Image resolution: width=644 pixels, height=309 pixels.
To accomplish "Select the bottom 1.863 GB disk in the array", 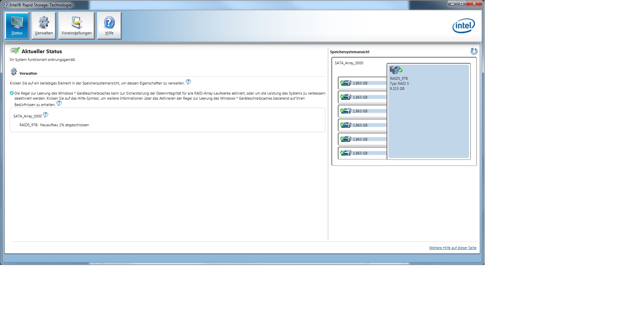I will point(362,153).
